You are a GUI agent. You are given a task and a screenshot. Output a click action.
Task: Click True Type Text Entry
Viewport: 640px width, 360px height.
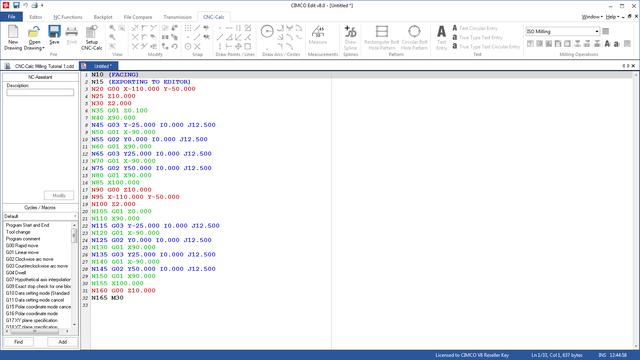[477, 38]
